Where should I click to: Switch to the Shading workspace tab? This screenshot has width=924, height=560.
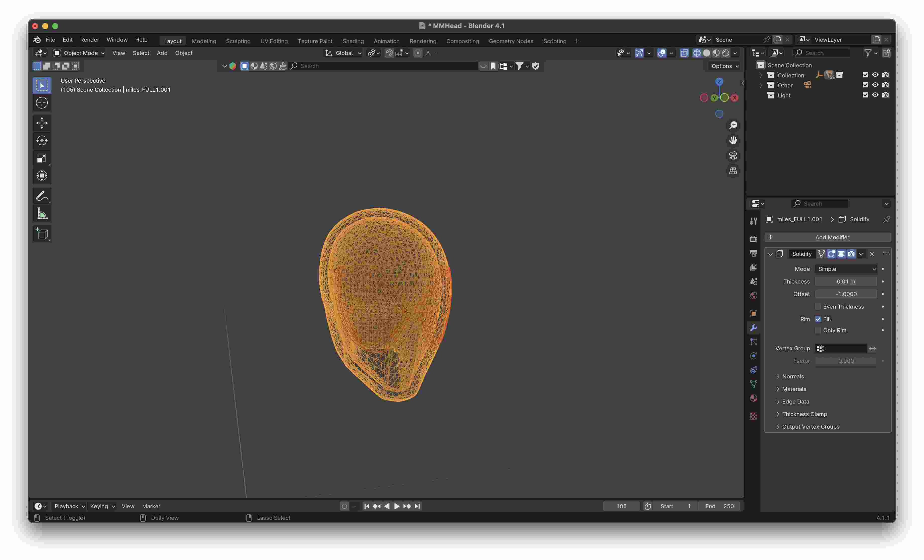coord(353,41)
